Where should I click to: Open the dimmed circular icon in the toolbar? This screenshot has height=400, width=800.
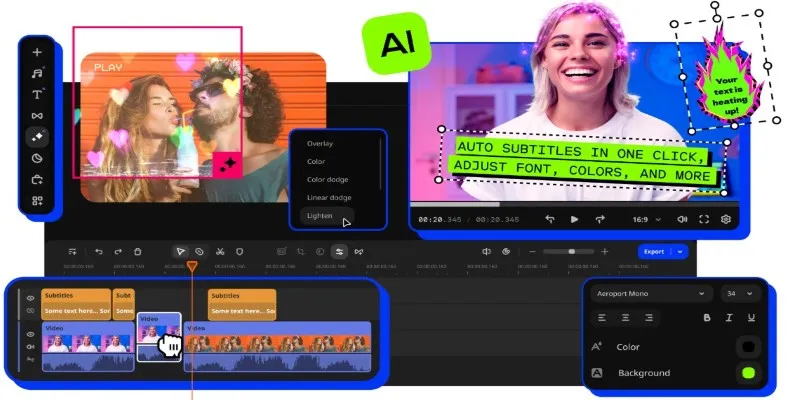[x=320, y=252]
